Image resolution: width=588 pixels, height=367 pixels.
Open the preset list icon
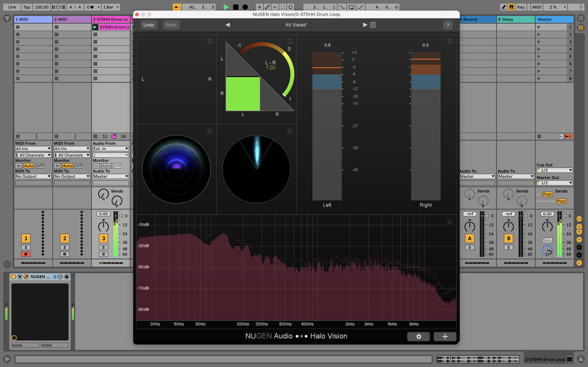[373, 25]
